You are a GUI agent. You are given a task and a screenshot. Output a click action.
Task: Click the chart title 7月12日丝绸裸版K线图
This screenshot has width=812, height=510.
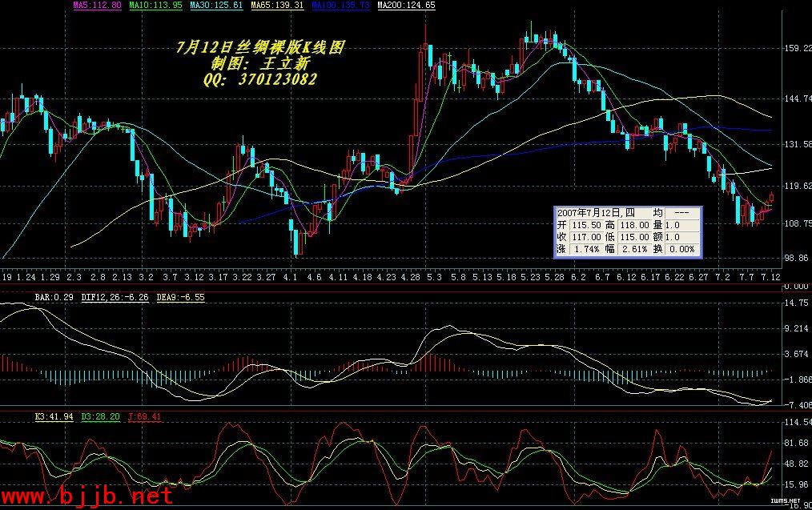(x=260, y=47)
